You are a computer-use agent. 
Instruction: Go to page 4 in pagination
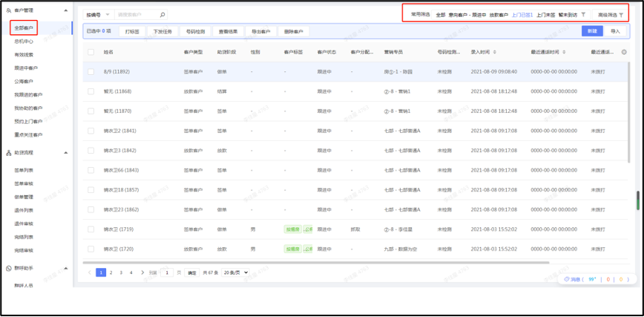(131, 272)
